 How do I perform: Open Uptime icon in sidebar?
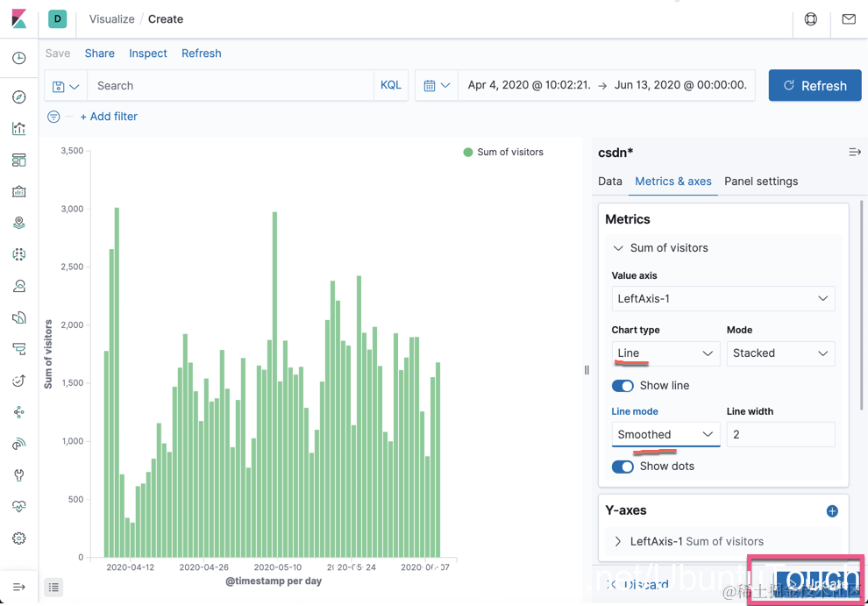tap(18, 381)
